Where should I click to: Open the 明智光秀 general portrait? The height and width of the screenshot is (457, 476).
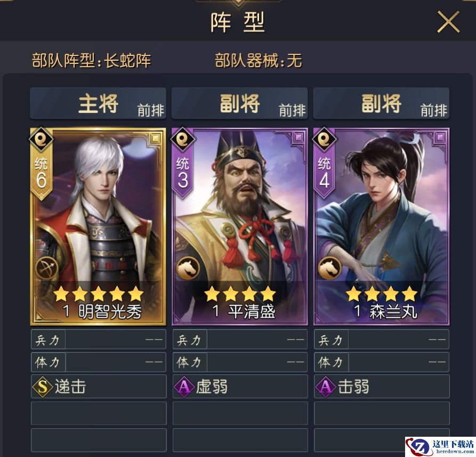coord(98,227)
